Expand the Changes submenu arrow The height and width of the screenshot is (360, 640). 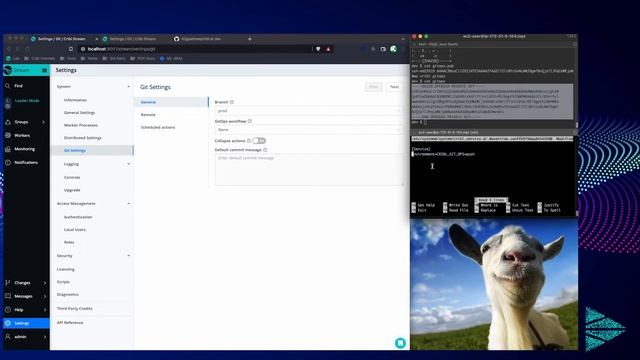coord(44,282)
